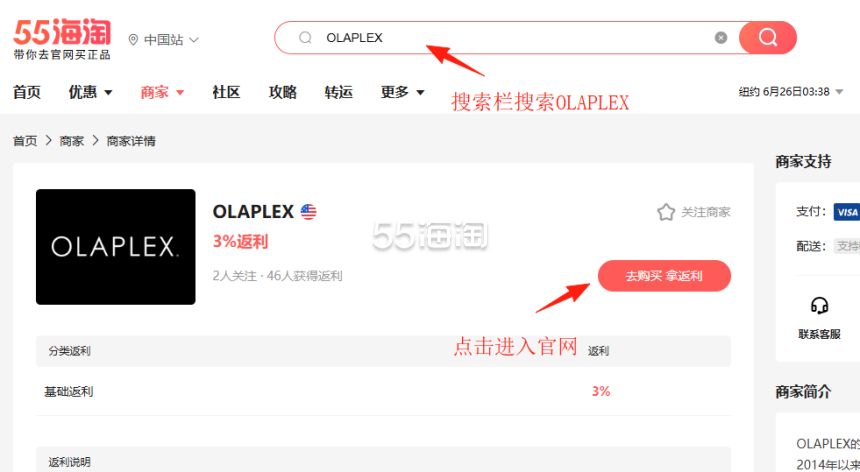
Task: Open the 转运 navigation item
Action: pyautogui.click(x=338, y=92)
